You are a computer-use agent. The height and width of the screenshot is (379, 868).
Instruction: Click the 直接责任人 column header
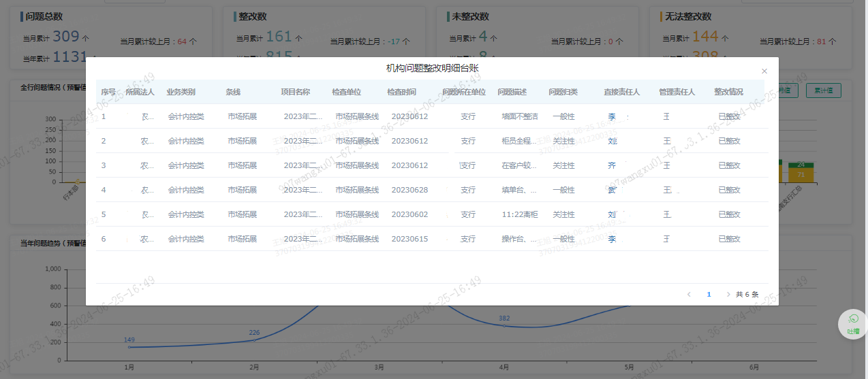click(x=622, y=92)
